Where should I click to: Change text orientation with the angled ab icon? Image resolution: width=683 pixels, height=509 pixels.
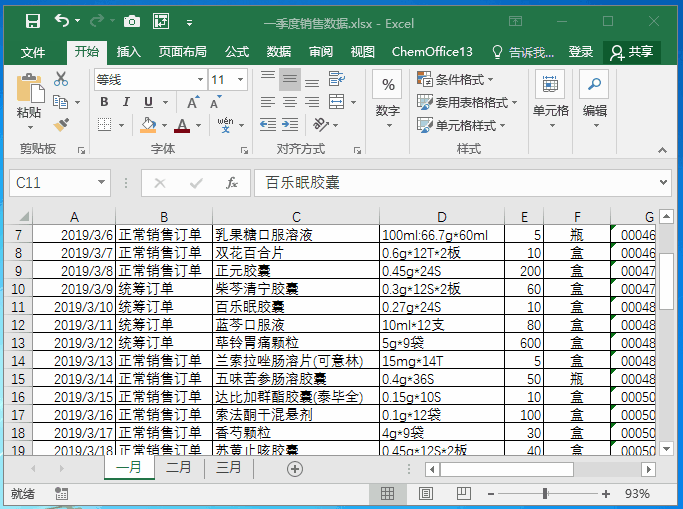(321, 125)
